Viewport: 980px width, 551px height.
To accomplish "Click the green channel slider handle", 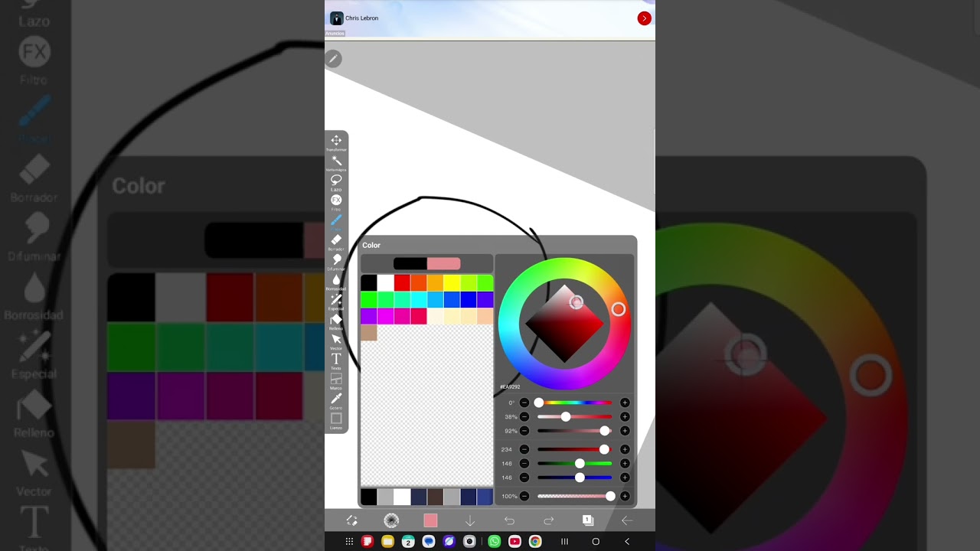I will pos(580,464).
